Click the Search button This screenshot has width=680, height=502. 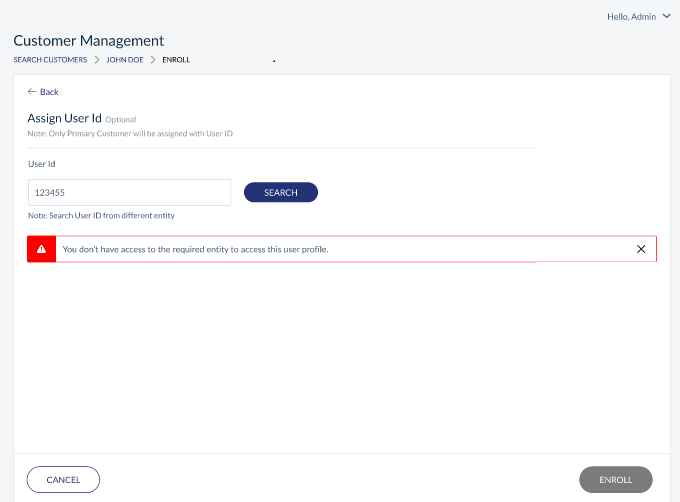[x=281, y=192]
